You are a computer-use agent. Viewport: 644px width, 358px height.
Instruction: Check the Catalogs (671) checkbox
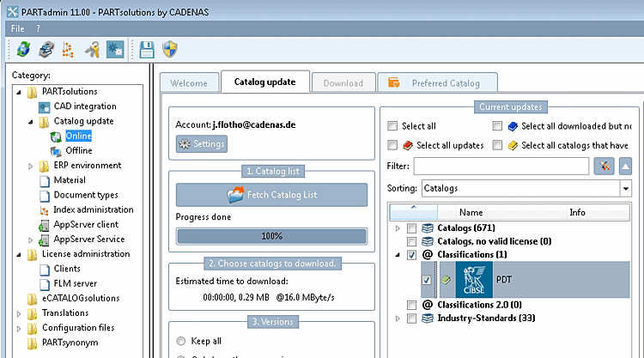[x=411, y=228]
